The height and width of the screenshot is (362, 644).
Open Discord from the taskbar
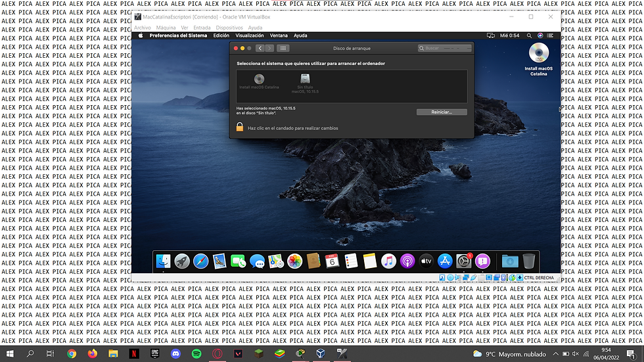coord(175,353)
